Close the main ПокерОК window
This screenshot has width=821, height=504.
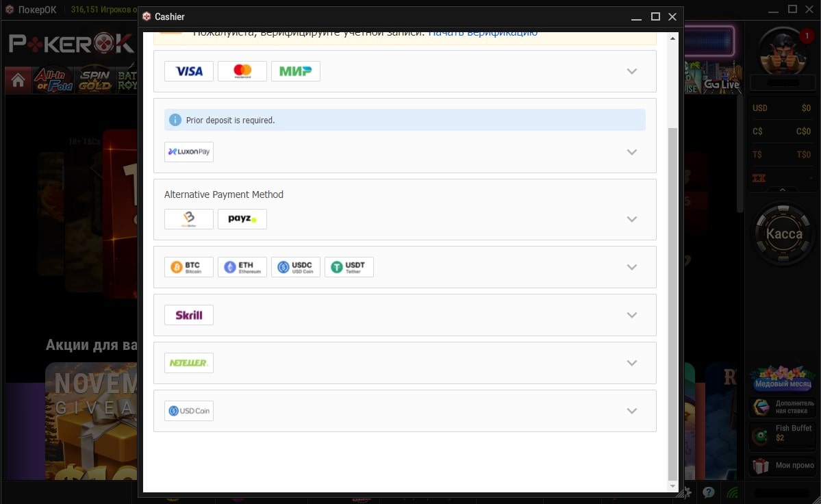pyautogui.click(x=809, y=10)
